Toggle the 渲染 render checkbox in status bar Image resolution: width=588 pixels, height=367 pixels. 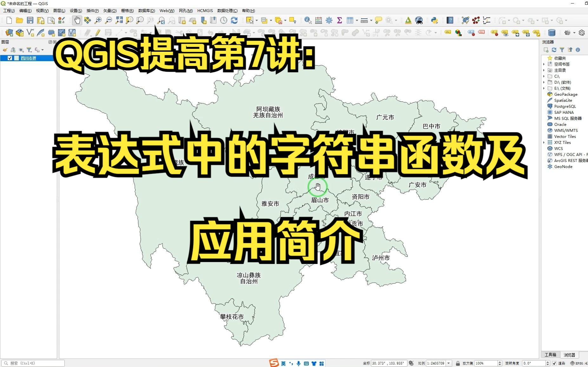tap(554, 363)
